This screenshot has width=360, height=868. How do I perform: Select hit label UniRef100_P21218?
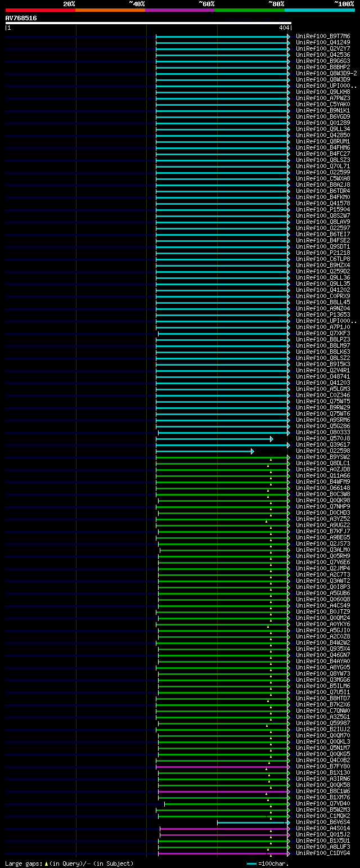point(323,253)
